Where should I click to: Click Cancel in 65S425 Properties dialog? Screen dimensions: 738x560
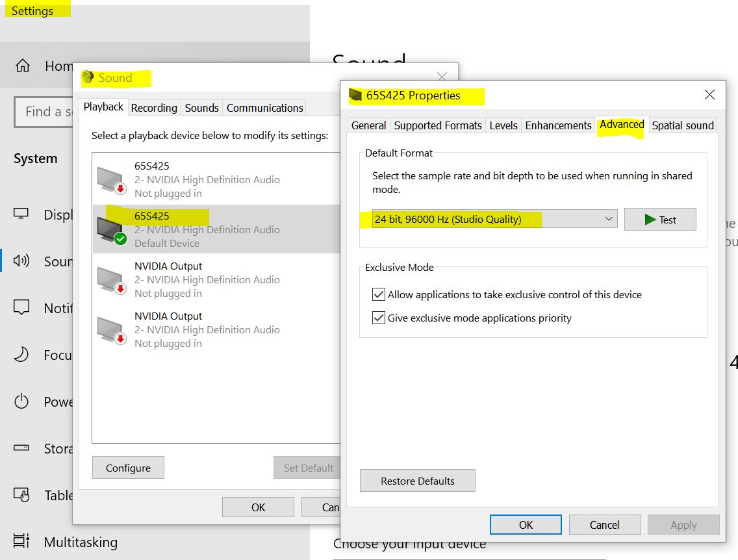point(604,525)
